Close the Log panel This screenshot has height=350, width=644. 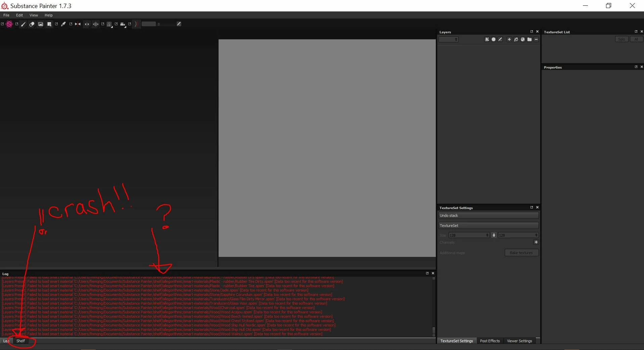pyautogui.click(x=433, y=273)
